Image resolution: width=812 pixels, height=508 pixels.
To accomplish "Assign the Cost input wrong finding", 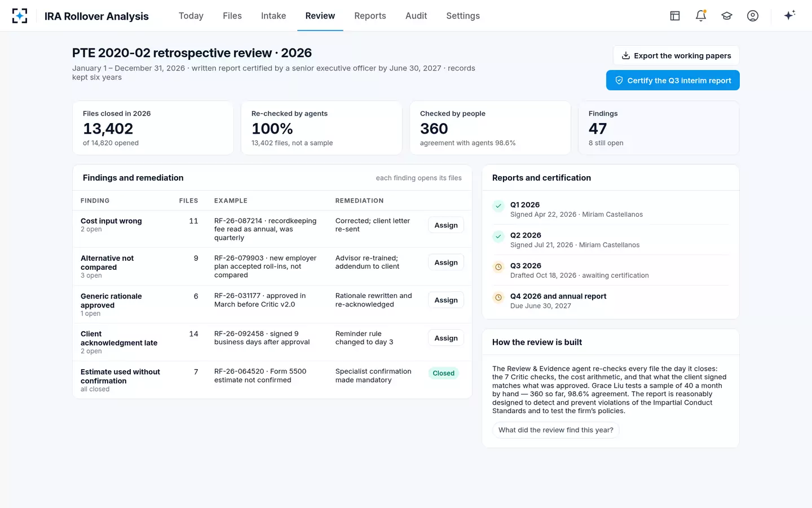I will tap(446, 225).
